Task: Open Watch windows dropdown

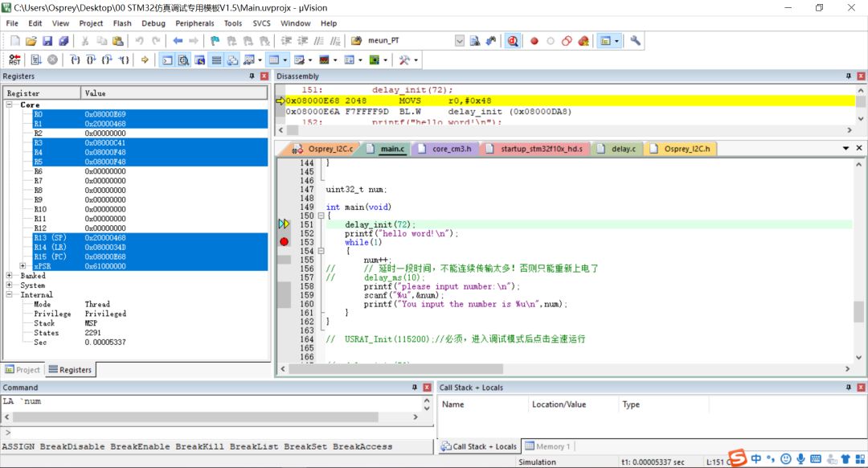Action: tap(260, 60)
